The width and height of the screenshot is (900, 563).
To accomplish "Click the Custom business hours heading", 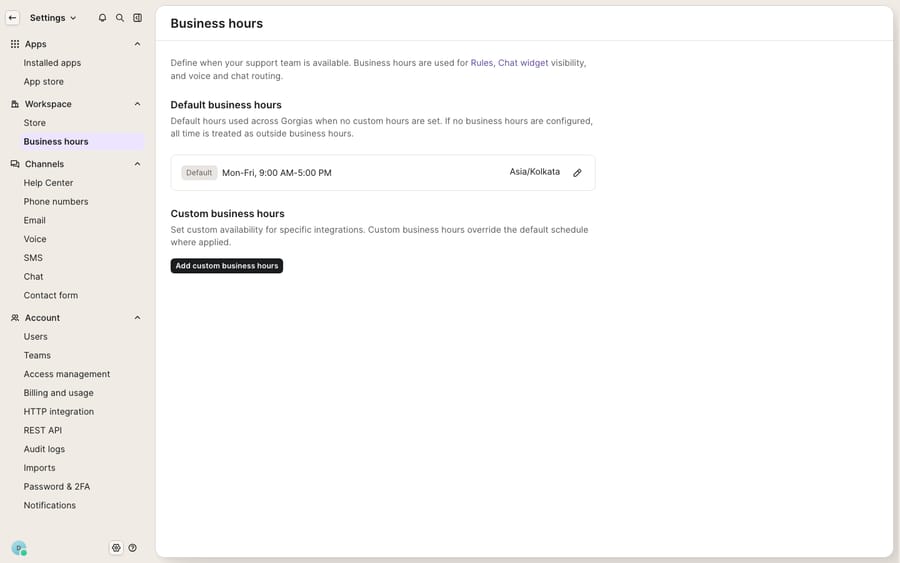I will pos(227,213).
